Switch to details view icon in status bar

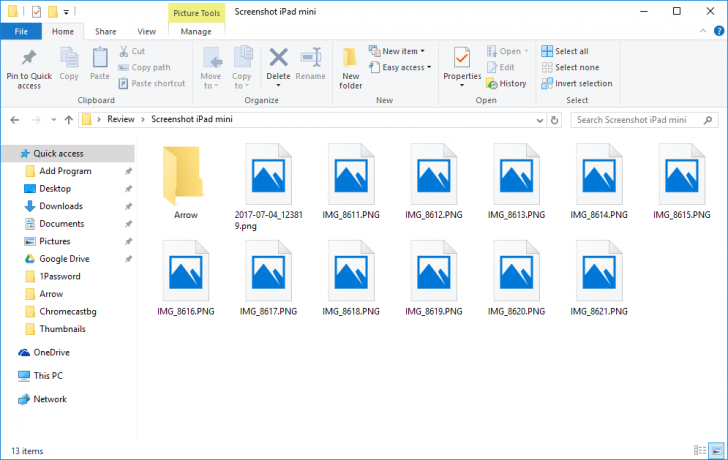pyautogui.click(x=700, y=450)
